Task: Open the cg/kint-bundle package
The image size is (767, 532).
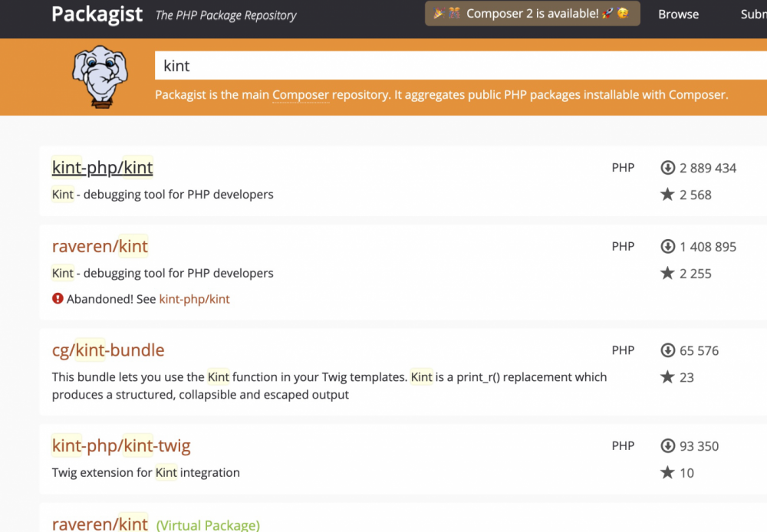Action: click(108, 350)
